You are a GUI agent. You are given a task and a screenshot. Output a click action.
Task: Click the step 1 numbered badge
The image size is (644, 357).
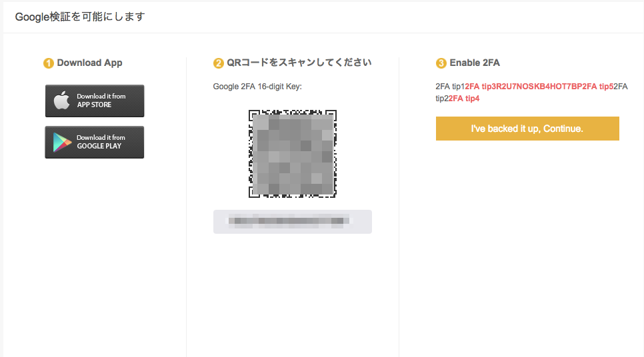(49, 63)
